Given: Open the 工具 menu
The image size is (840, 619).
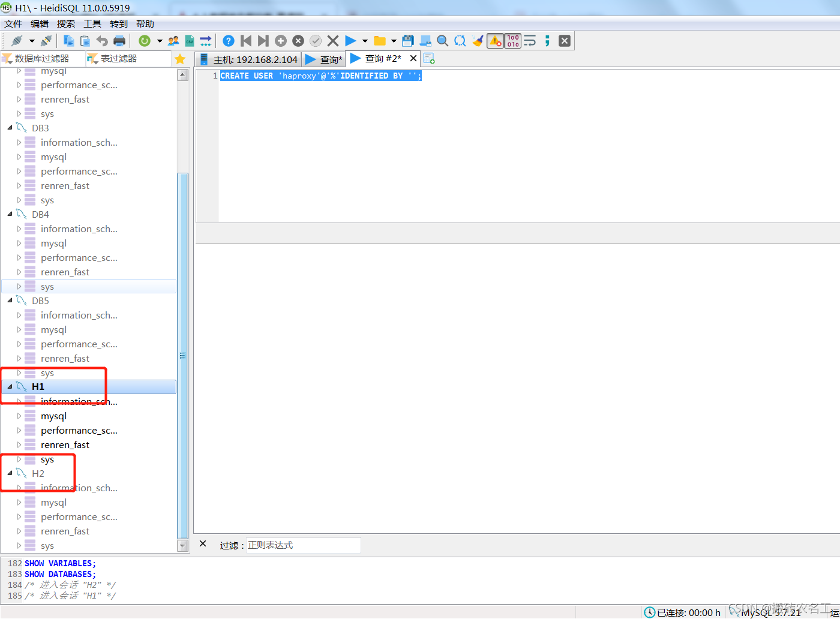Looking at the screenshot, I should [x=92, y=23].
